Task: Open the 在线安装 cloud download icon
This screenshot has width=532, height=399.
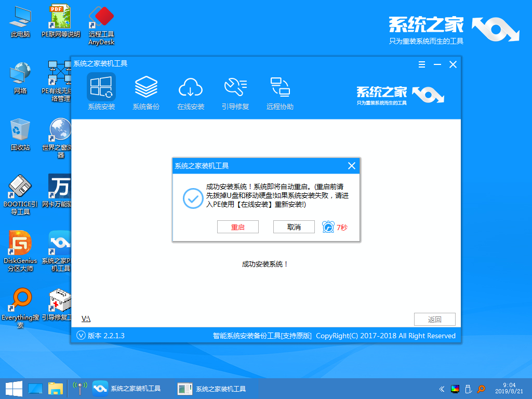Action: click(190, 87)
